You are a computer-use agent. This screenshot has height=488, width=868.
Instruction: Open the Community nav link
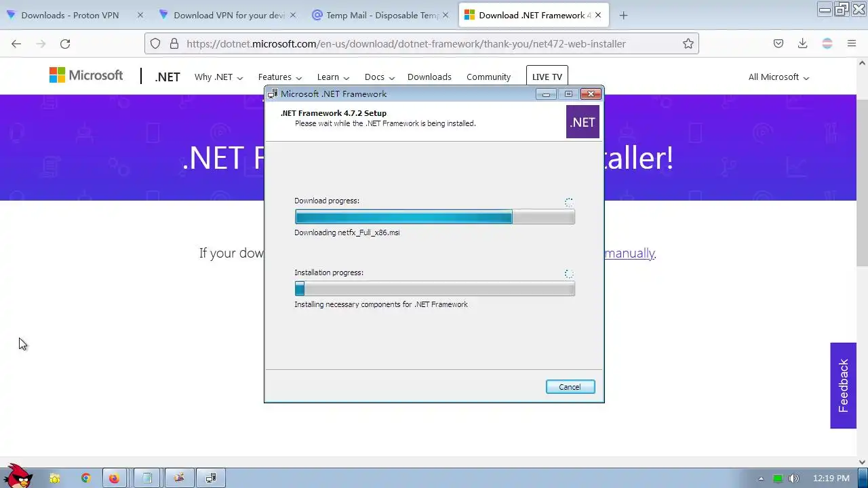[488, 77]
